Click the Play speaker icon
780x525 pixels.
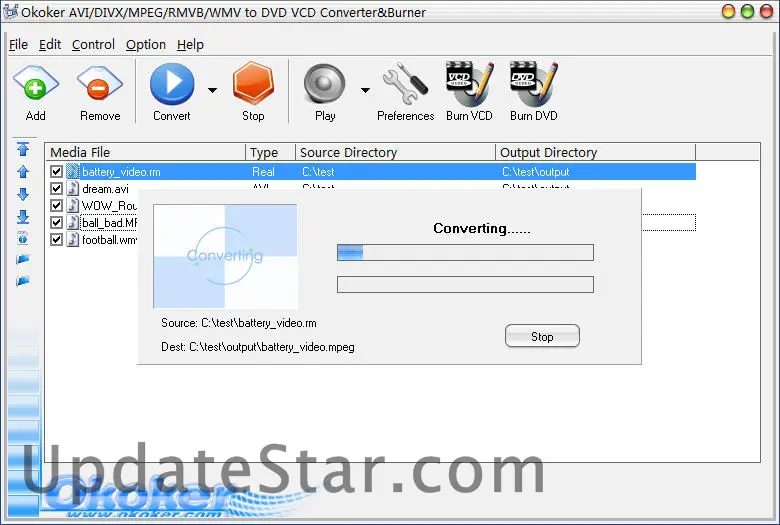tap(324, 84)
